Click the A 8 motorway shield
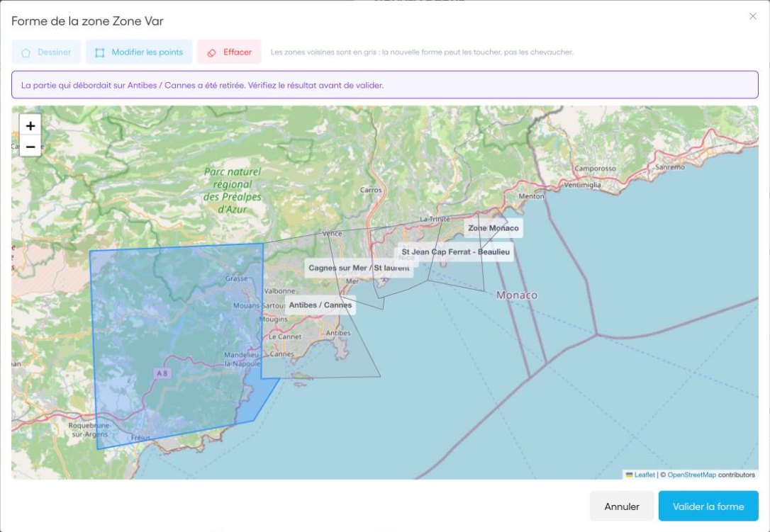770x532 pixels. pyautogui.click(x=162, y=373)
